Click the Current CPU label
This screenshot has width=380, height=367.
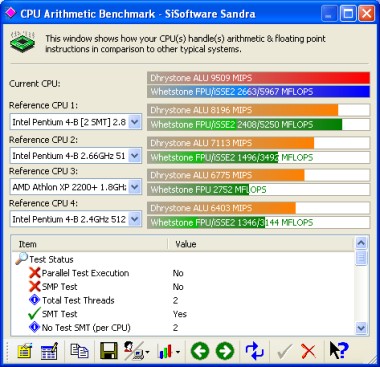point(35,83)
